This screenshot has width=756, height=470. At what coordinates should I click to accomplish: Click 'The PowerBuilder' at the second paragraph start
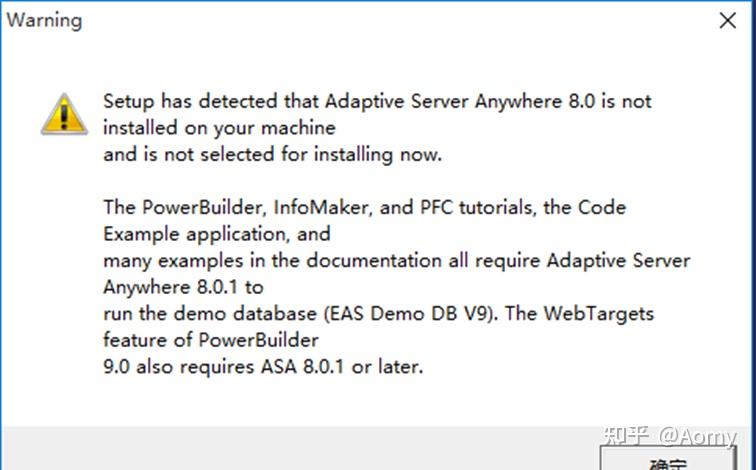[164, 208]
